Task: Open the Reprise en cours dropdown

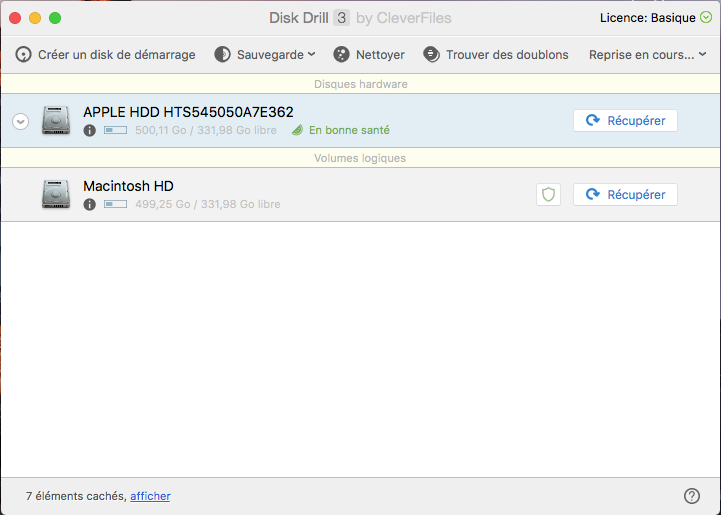Action: 647,55
